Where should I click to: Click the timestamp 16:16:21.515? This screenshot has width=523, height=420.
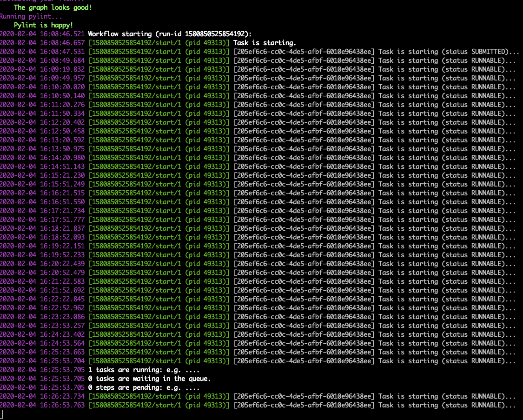pos(62,193)
